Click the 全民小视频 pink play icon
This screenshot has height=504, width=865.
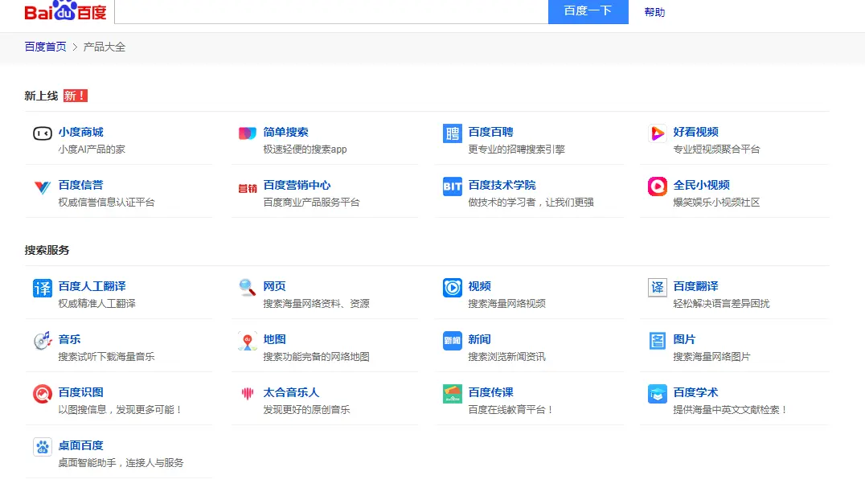click(657, 186)
